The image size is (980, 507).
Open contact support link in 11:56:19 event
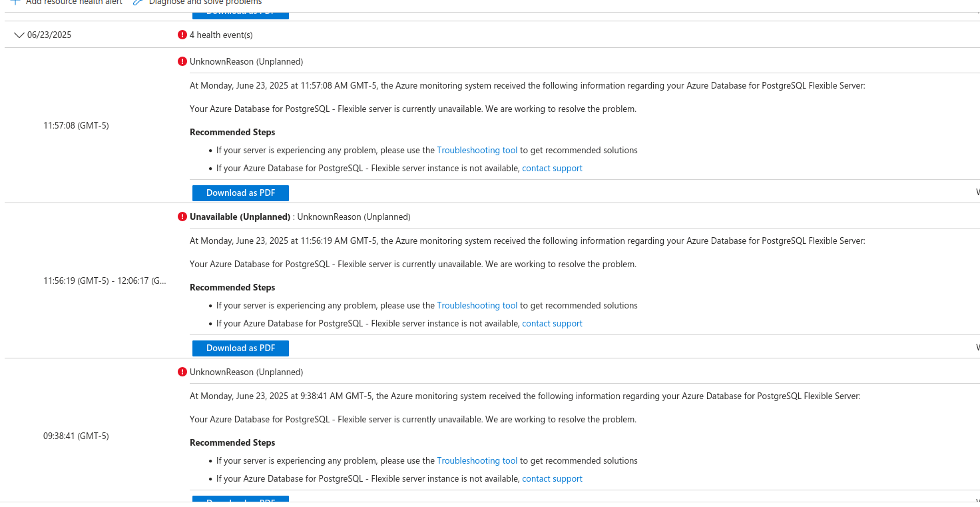point(552,323)
